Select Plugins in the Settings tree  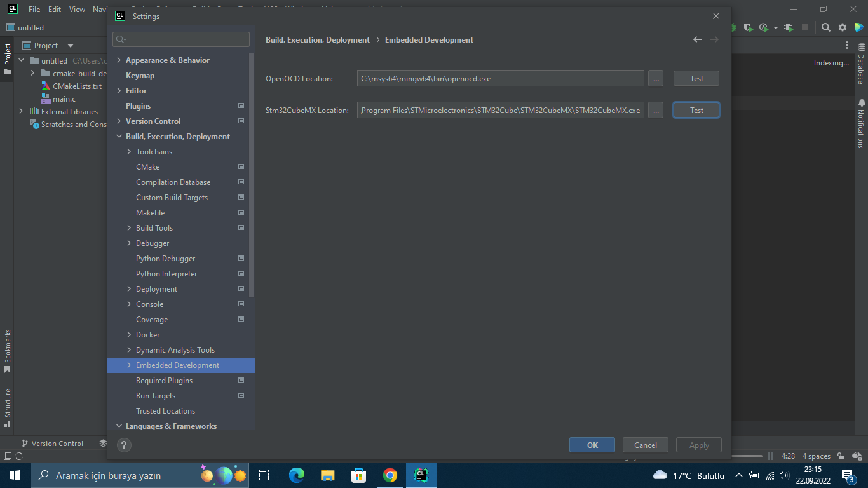(x=138, y=106)
